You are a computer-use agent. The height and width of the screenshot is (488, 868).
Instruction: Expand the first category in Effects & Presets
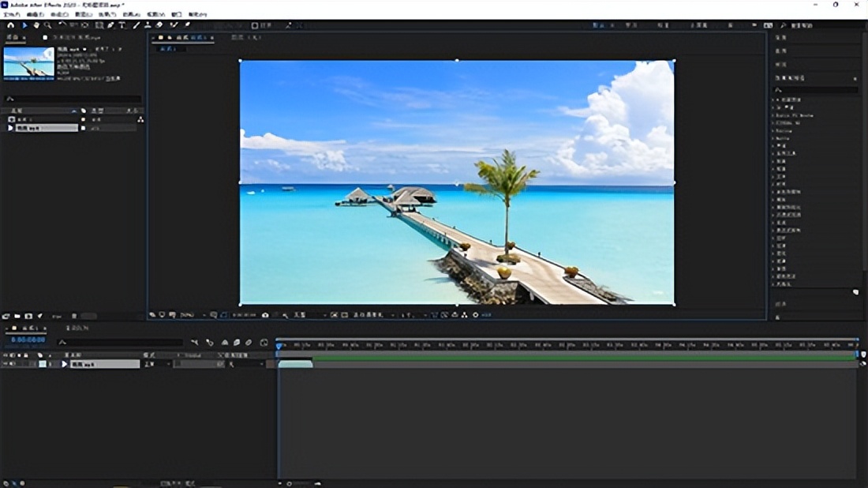775,100
